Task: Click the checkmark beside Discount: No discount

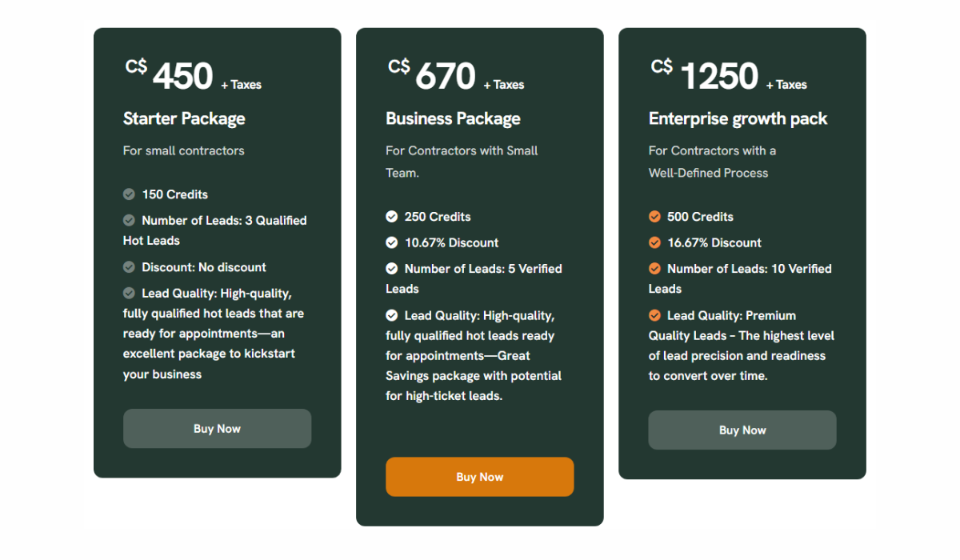Action: click(129, 266)
